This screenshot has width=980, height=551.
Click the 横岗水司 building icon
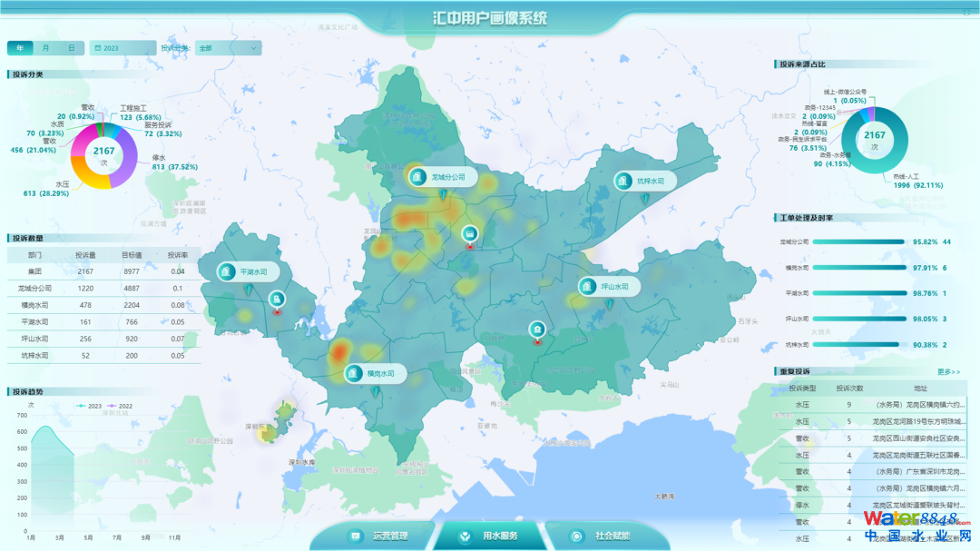coord(353,373)
